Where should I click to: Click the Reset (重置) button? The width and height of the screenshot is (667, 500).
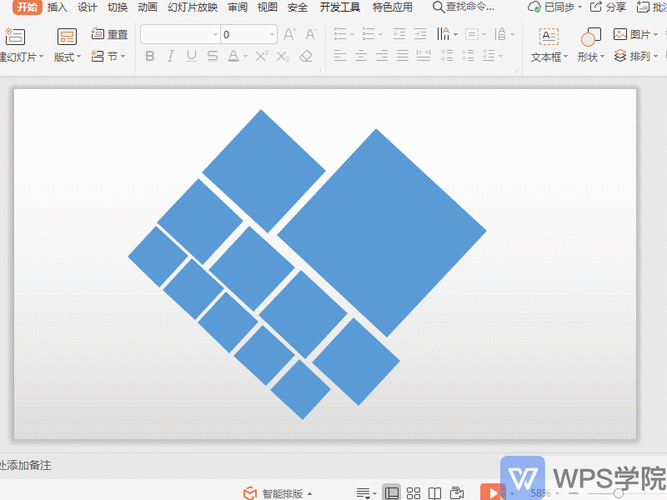coord(110,35)
